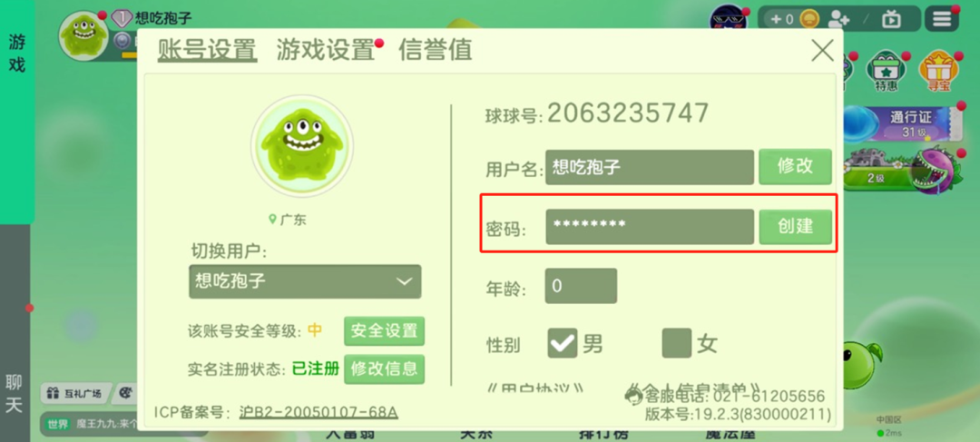Click the 年龄 age input field

click(581, 286)
